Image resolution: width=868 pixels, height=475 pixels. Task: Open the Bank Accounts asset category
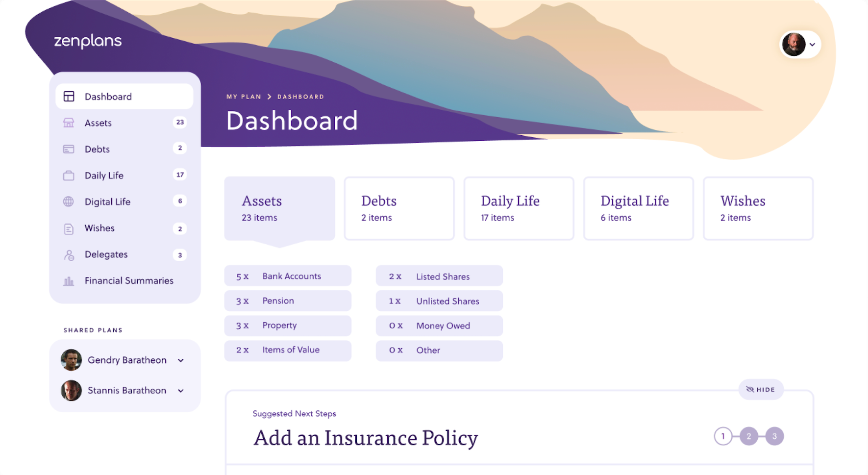(288, 276)
